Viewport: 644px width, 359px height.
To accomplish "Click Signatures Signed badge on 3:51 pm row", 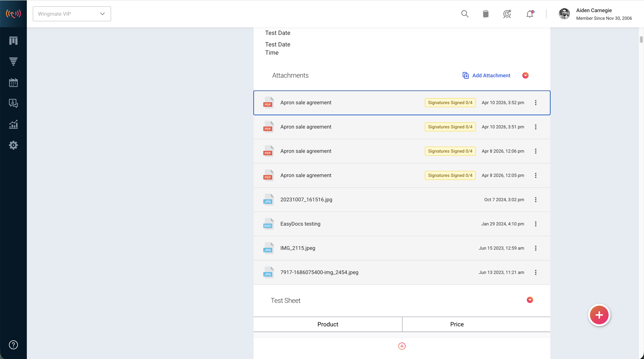I will 450,127.
